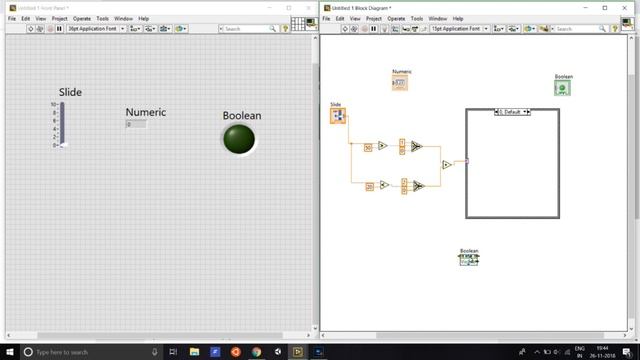This screenshot has width=640, height=360.
Task: Click Step Over button in Block Diagram
Action: click(415, 29)
